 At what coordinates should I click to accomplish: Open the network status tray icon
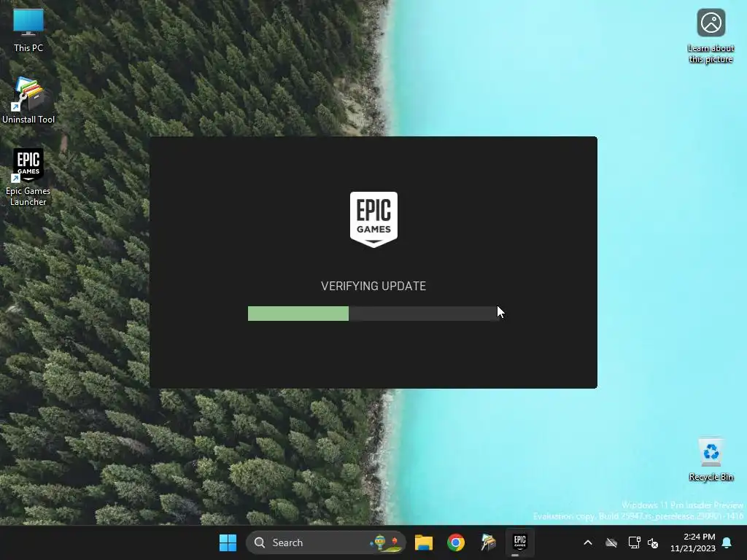[x=634, y=542]
